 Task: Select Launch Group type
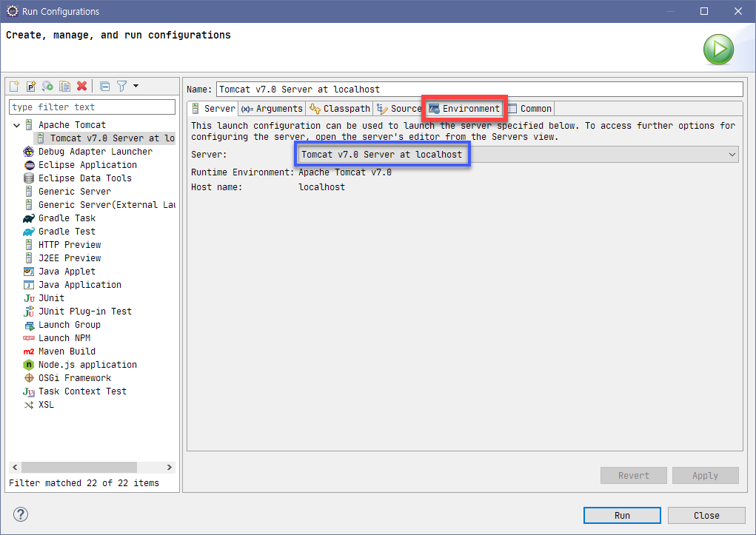[70, 325]
